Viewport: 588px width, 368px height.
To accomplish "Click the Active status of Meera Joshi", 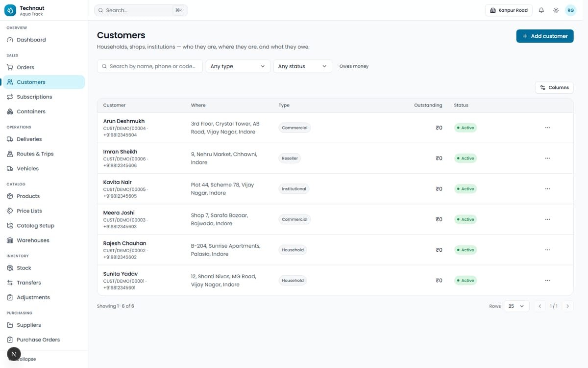I will [465, 219].
